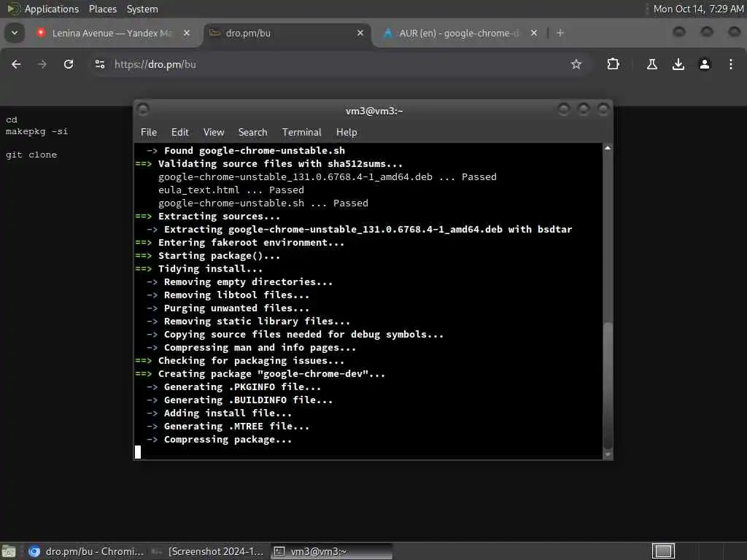Switch to vm3@vm3 terminal taskbar entry
The image size is (747, 560).
click(332, 551)
